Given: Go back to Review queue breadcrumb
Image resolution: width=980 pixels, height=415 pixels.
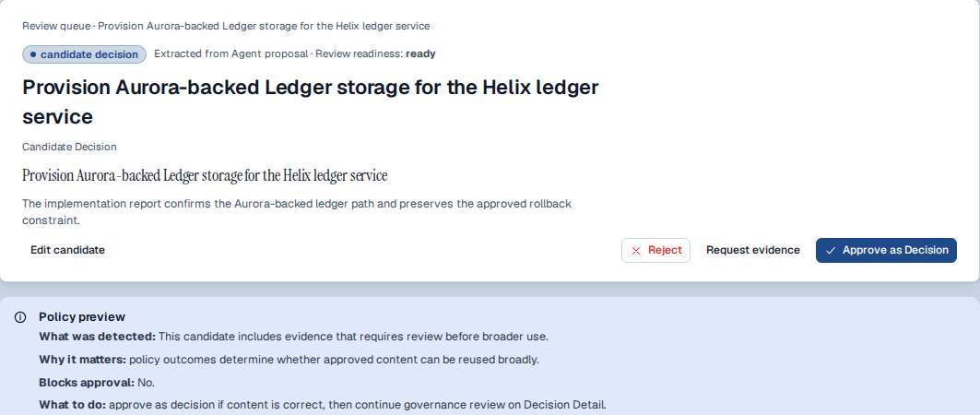Looking at the screenshot, I should 56,26.
